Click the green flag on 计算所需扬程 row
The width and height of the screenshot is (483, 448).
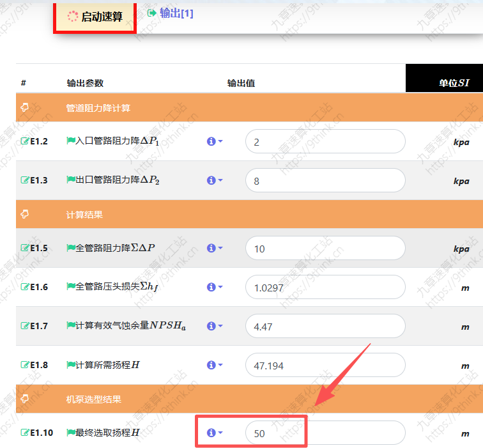click(x=71, y=365)
